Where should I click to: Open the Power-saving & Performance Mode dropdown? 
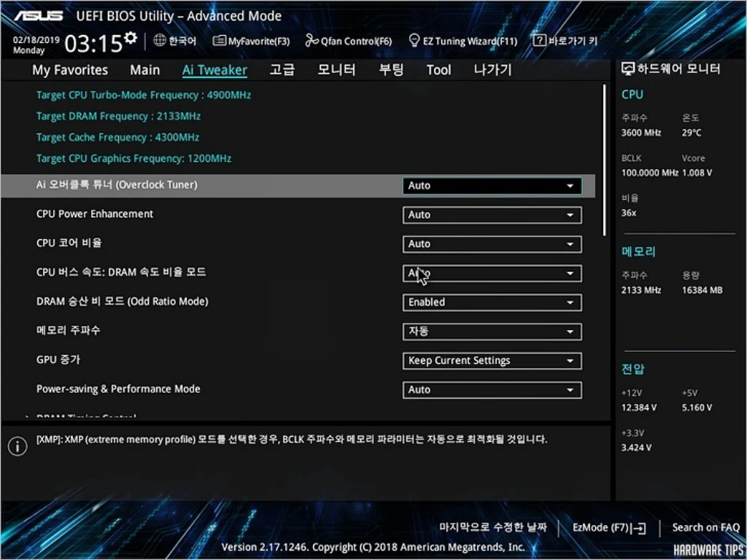pos(492,389)
